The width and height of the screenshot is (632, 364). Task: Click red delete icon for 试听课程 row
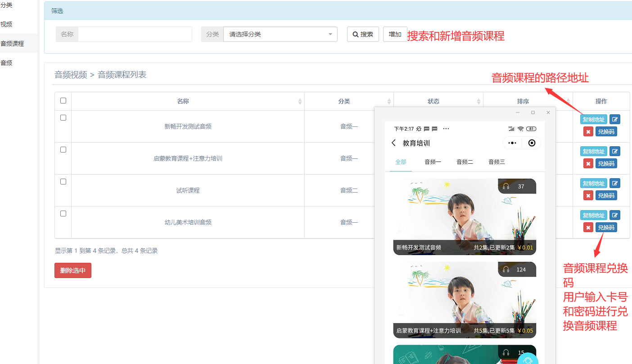(x=588, y=195)
